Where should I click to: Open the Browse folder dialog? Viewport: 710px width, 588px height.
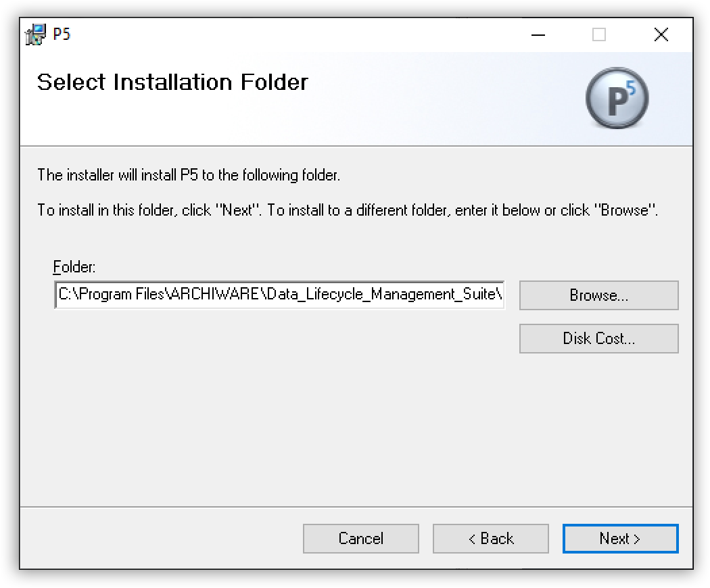[x=598, y=295]
